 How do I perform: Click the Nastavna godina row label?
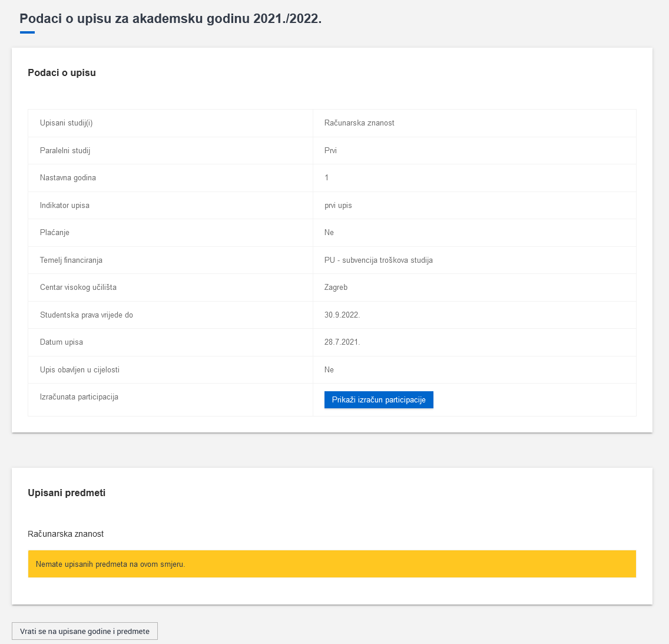pyautogui.click(x=68, y=177)
